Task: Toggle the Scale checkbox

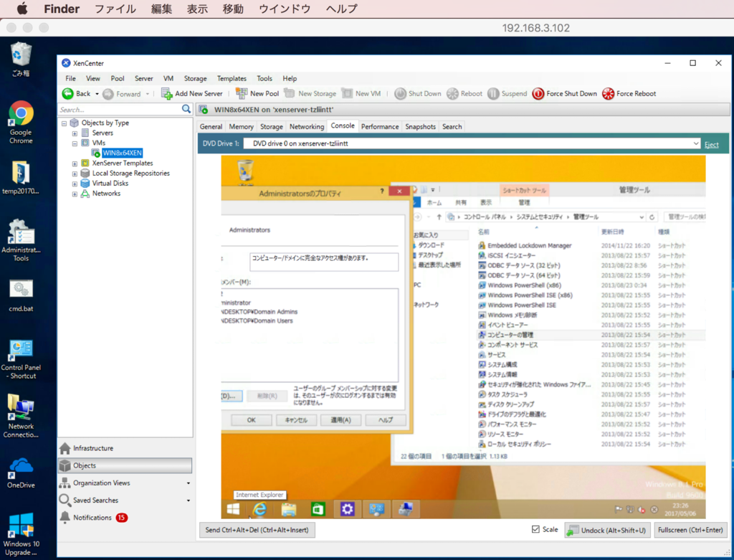Action: click(535, 529)
